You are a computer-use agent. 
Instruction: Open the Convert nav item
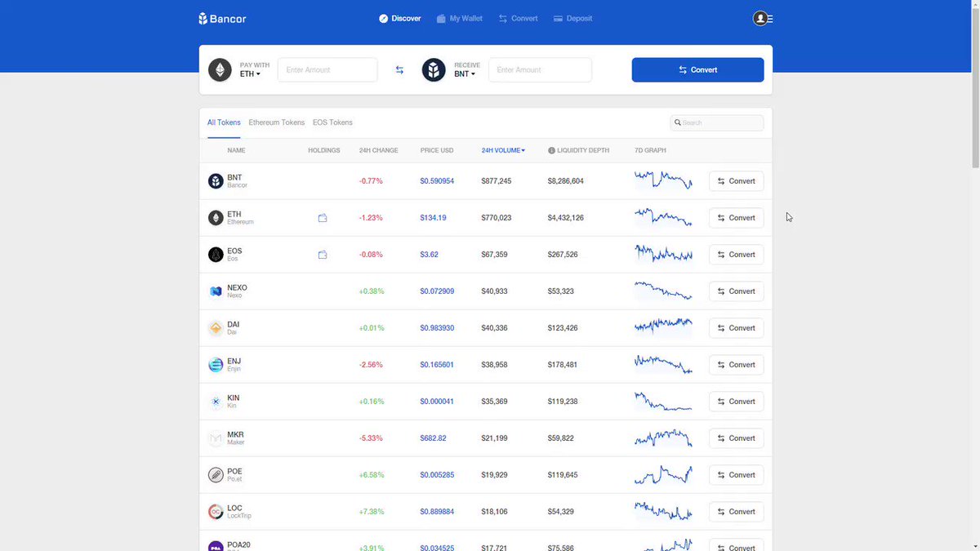pyautogui.click(x=519, y=18)
